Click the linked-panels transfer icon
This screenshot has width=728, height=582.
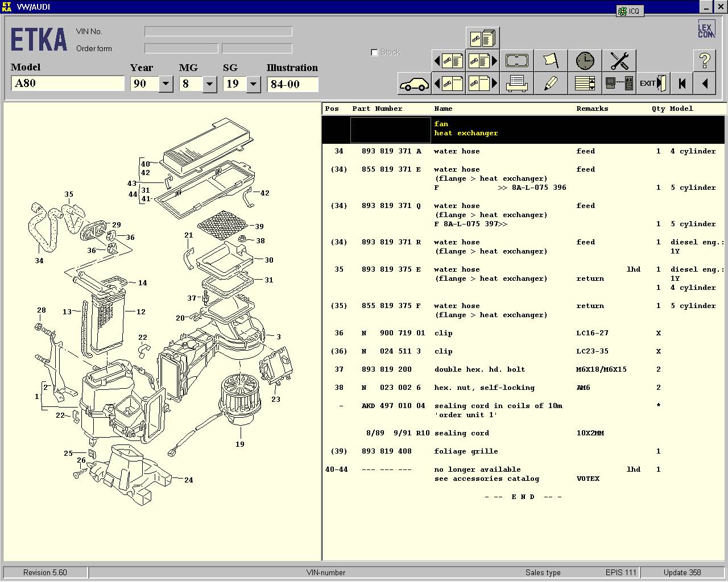pos(619,84)
